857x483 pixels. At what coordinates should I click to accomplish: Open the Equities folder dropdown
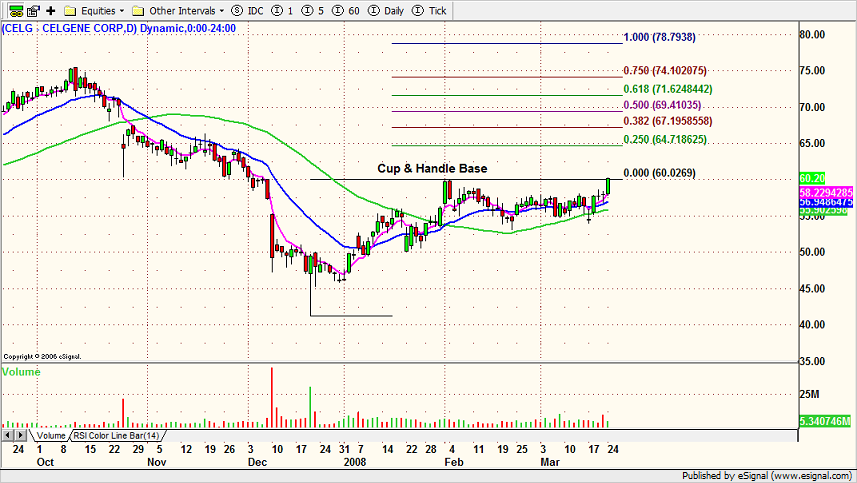(x=94, y=10)
